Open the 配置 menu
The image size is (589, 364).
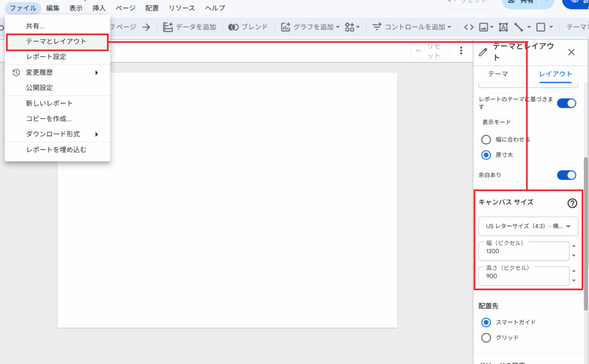coord(152,8)
